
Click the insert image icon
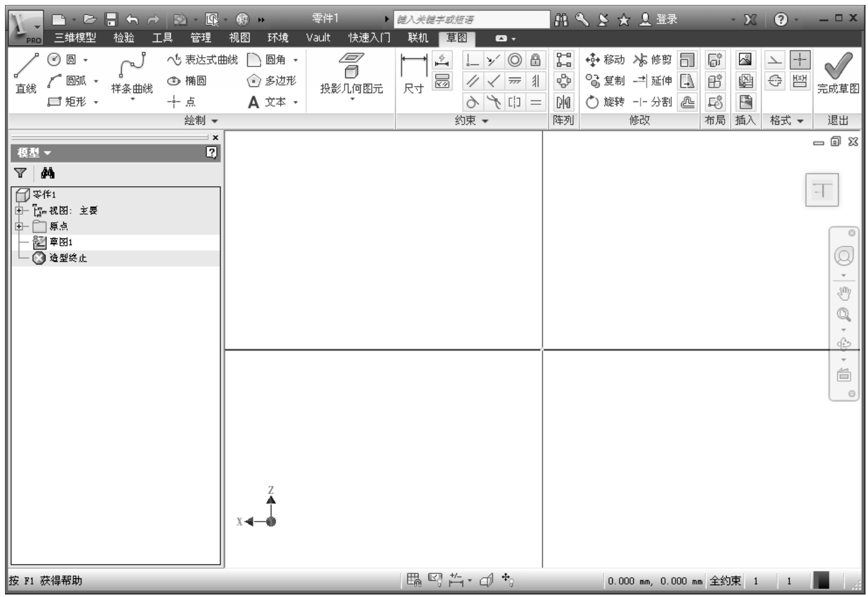pyautogui.click(x=745, y=60)
